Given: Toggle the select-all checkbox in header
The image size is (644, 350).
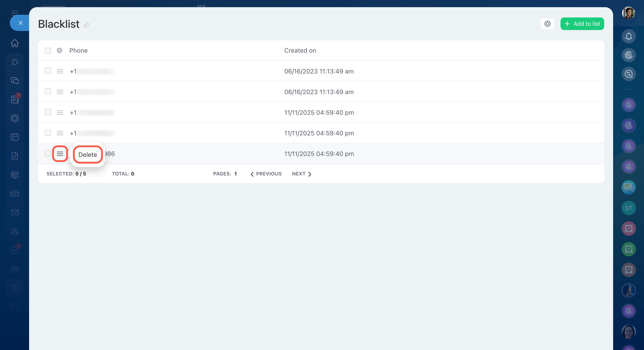Looking at the screenshot, I should [48, 51].
